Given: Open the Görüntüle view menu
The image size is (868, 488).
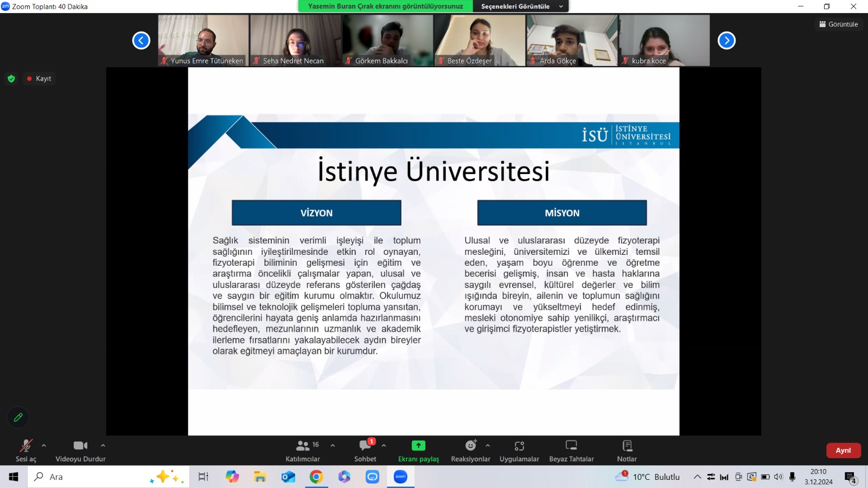Looking at the screenshot, I should point(839,24).
